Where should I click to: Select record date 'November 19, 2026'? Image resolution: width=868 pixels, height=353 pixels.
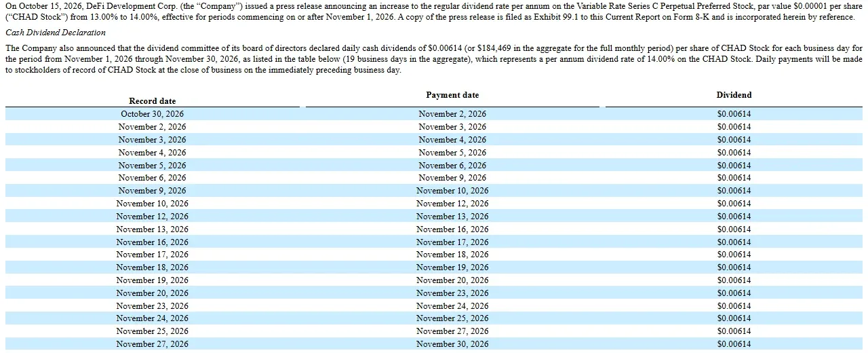coord(153,280)
